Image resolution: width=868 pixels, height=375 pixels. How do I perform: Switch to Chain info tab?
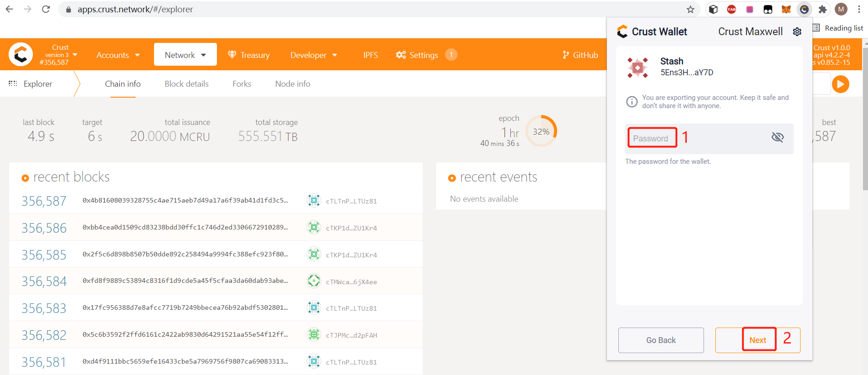pyautogui.click(x=123, y=84)
